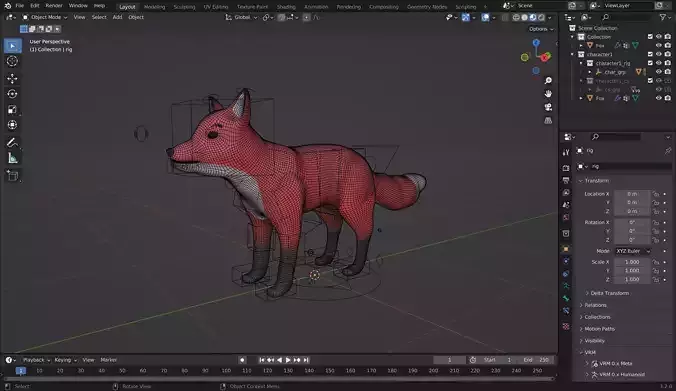Select the Annotate tool

13,143
